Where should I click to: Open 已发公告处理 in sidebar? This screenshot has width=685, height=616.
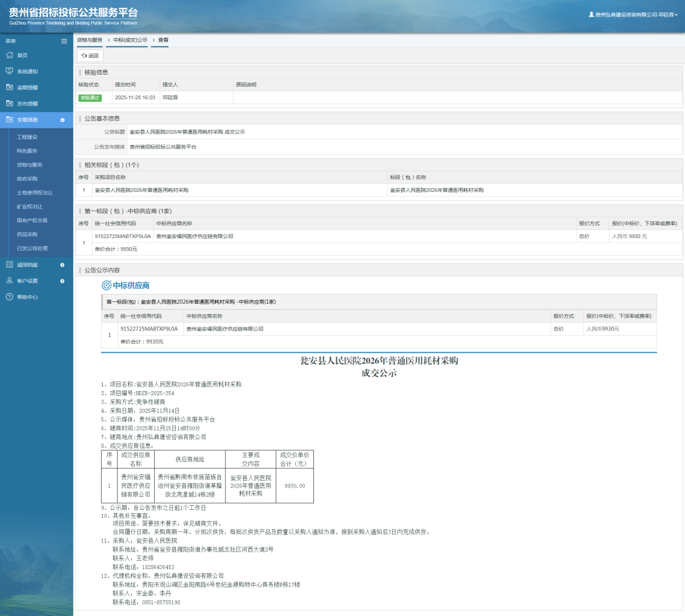tap(32, 248)
